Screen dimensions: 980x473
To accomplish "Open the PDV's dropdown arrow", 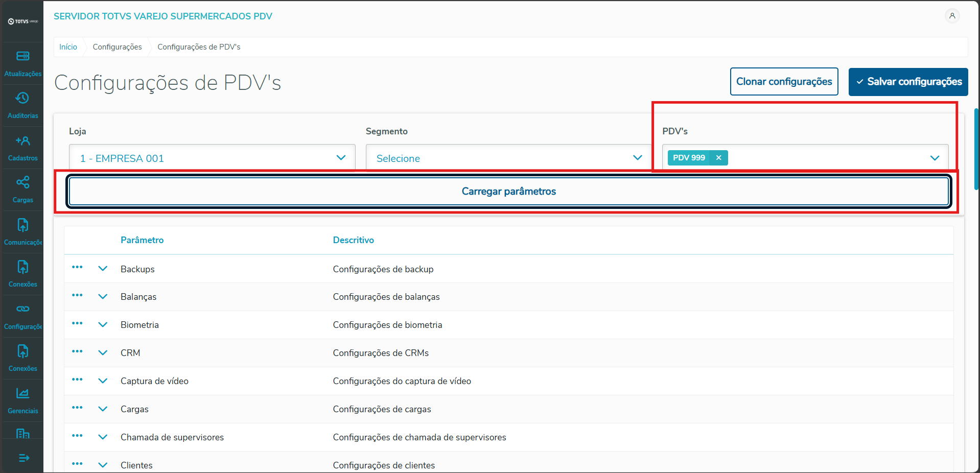I will [935, 158].
